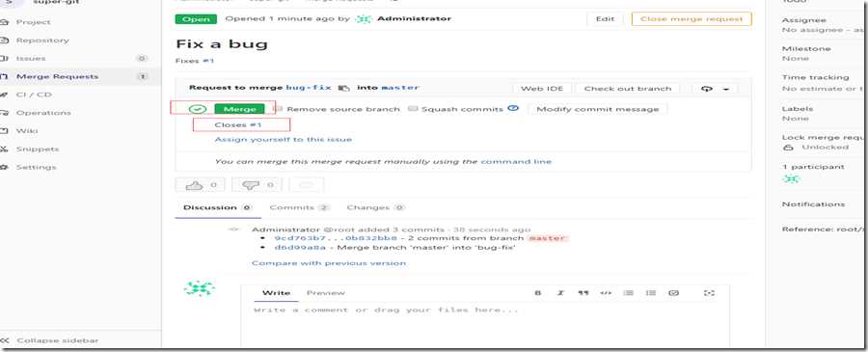Image resolution: width=868 pixels, height=352 pixels.
Task: Open the Settings gear icon
Action: tap(4, 167)
